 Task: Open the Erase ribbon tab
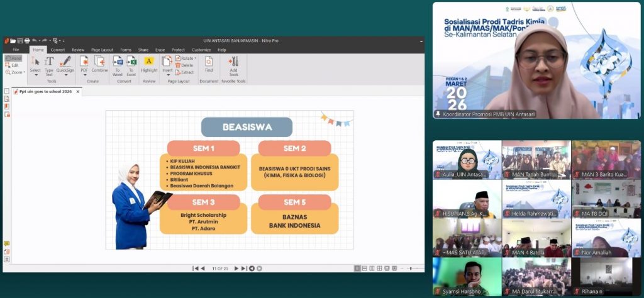[160, 50]
